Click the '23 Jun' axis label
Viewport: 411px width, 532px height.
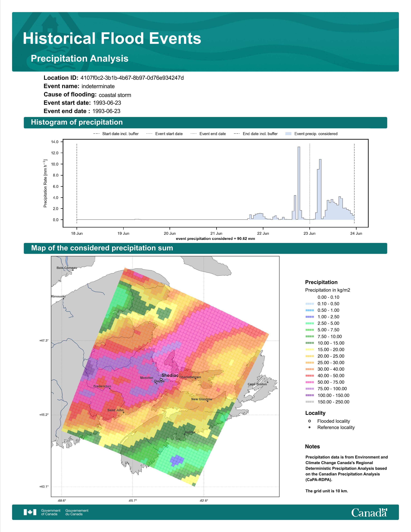(309, 233)
